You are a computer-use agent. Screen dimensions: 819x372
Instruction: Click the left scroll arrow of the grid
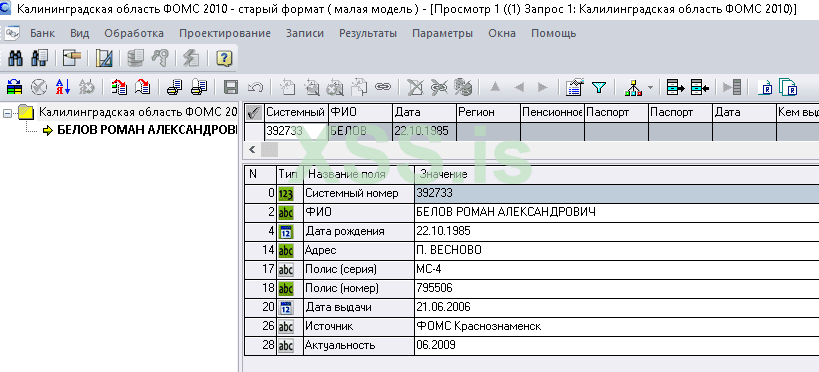252,150
